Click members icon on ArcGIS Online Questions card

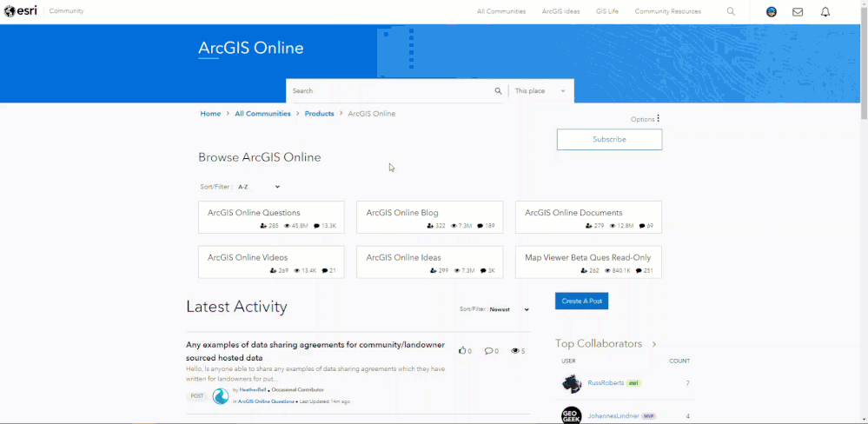(x=263, y=226)
